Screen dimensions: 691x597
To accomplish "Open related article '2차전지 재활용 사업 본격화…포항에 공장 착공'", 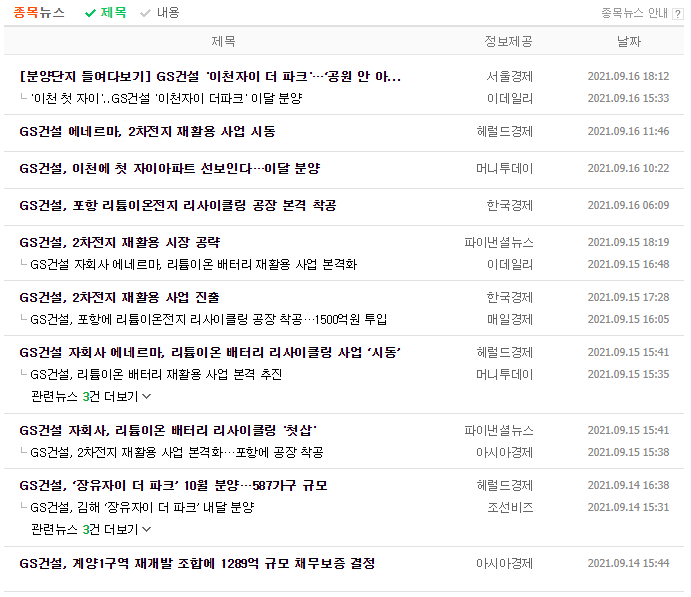I will pyautogui.click(x=177, y=452).
